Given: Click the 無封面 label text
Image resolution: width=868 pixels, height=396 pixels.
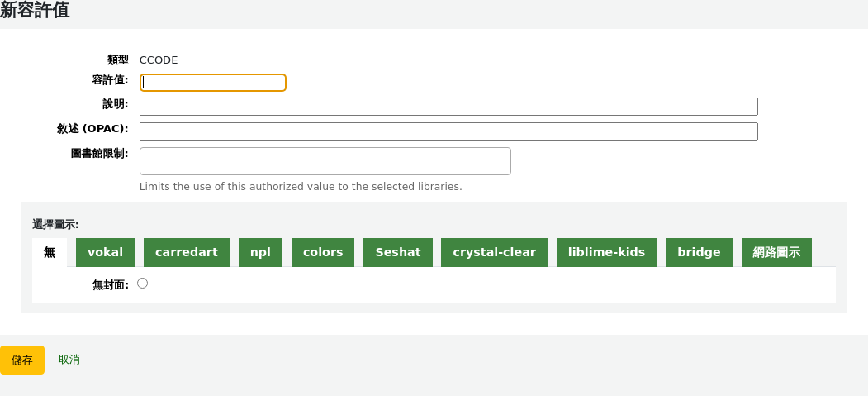Looking at the screenshot, I should (x=111, y=284).
